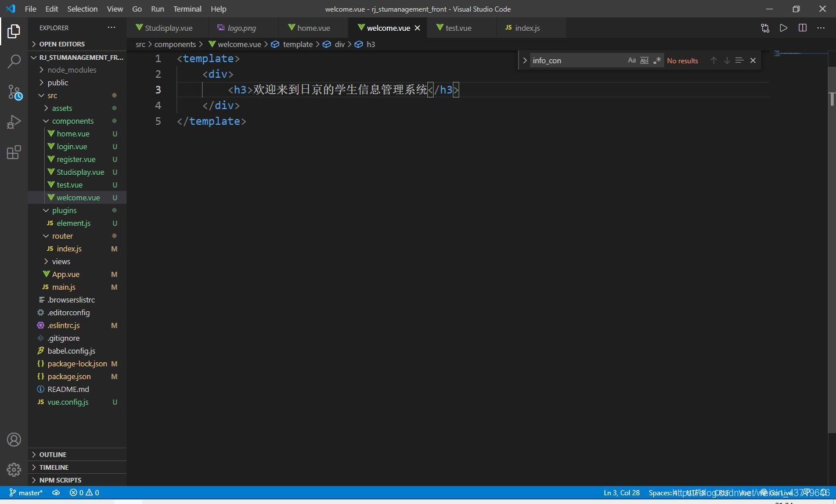836x504 pixels.
Task: Click the Run play icon in editor toolbar
Action: pos(784,28)
